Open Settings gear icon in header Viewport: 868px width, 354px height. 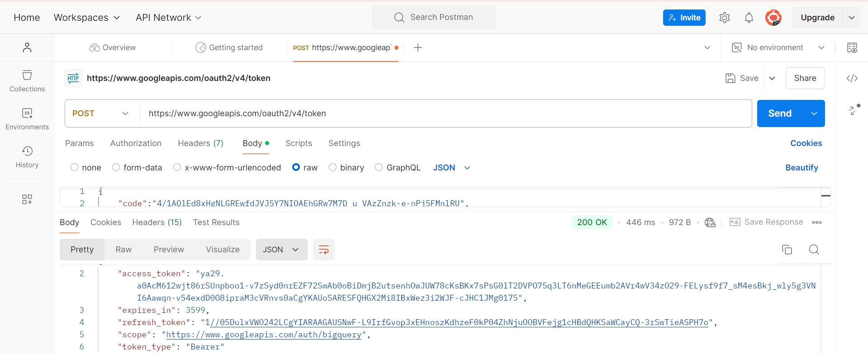725,18
